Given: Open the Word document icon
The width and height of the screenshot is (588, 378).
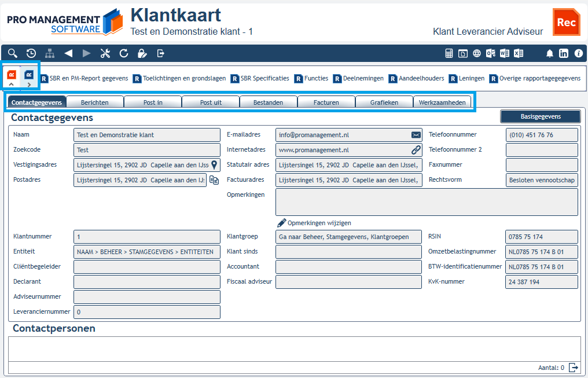Looking at the screenshot, I should point(505,53).
